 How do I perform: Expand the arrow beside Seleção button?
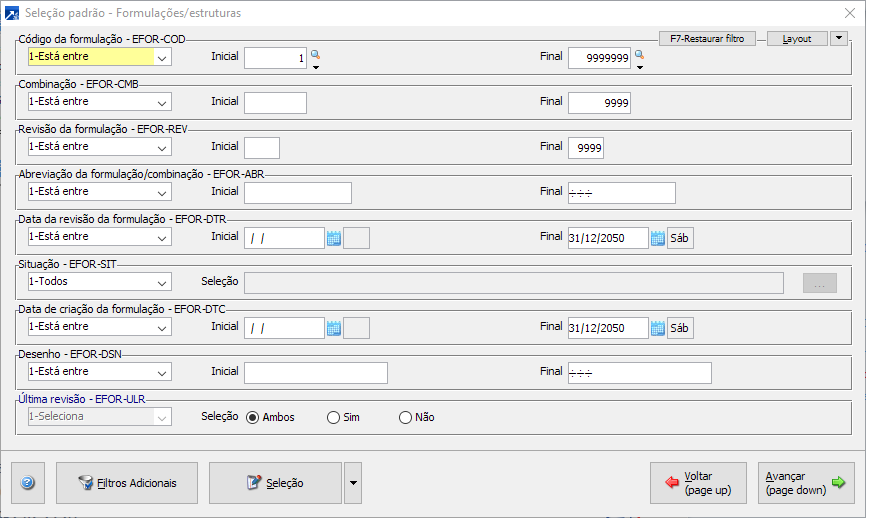tap(353, 483)
